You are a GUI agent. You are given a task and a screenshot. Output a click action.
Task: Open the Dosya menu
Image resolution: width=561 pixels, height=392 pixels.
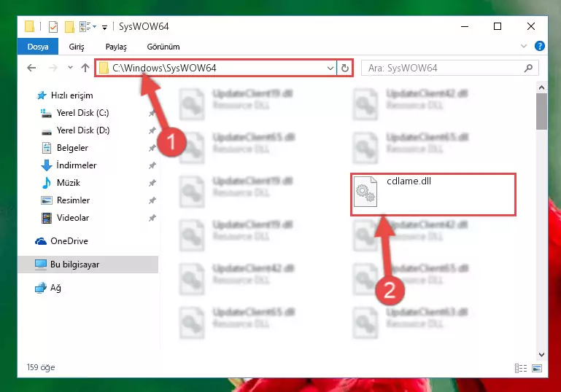(38, 47)
